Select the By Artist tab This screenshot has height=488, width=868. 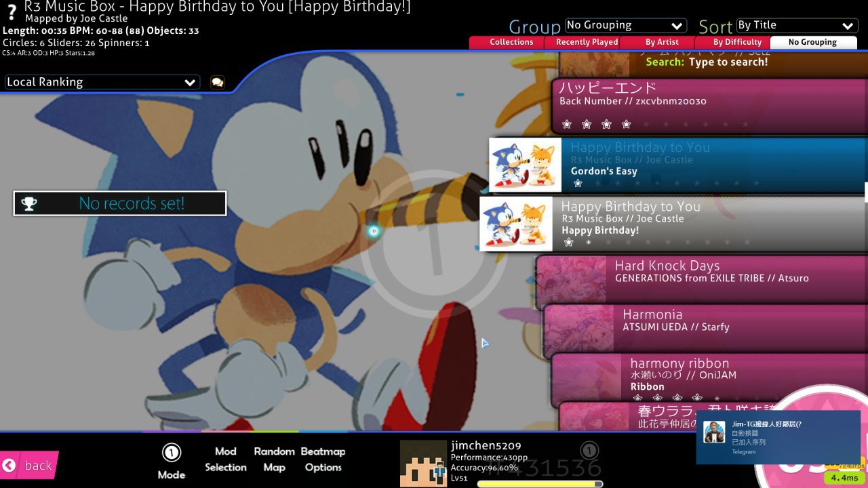pos(662,42)
